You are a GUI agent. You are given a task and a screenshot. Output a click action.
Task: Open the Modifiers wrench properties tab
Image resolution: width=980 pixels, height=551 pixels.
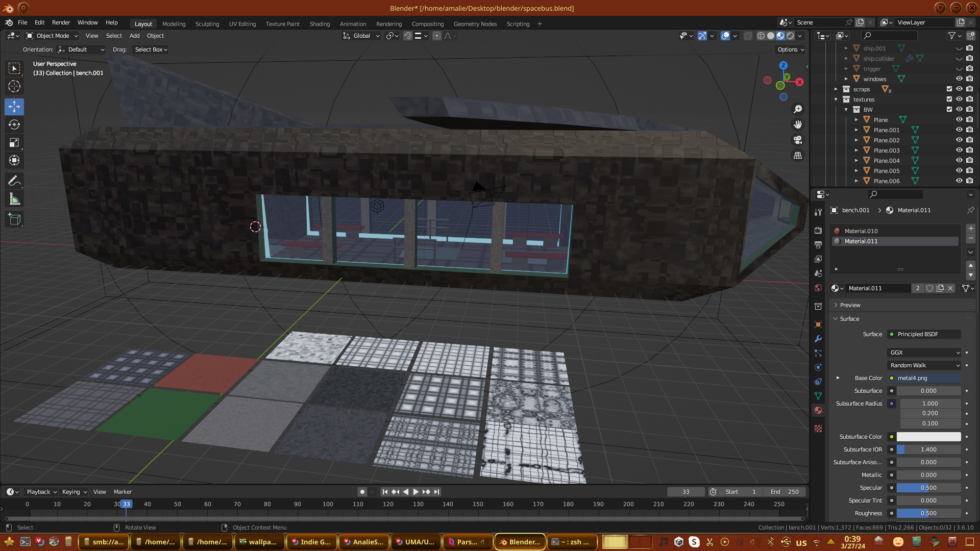(x=818, y=339)
